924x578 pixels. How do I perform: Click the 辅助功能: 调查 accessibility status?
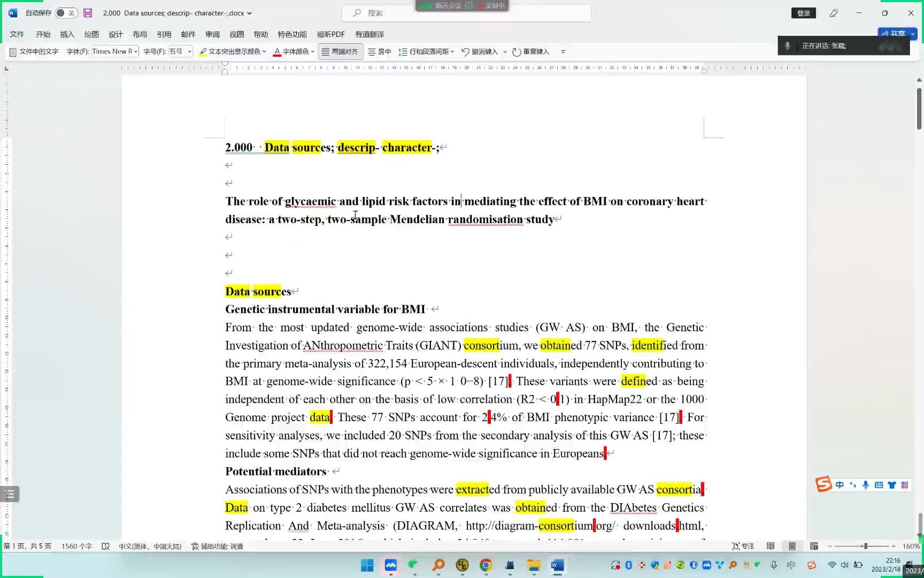pyautogui.click(x=218, y=546)
